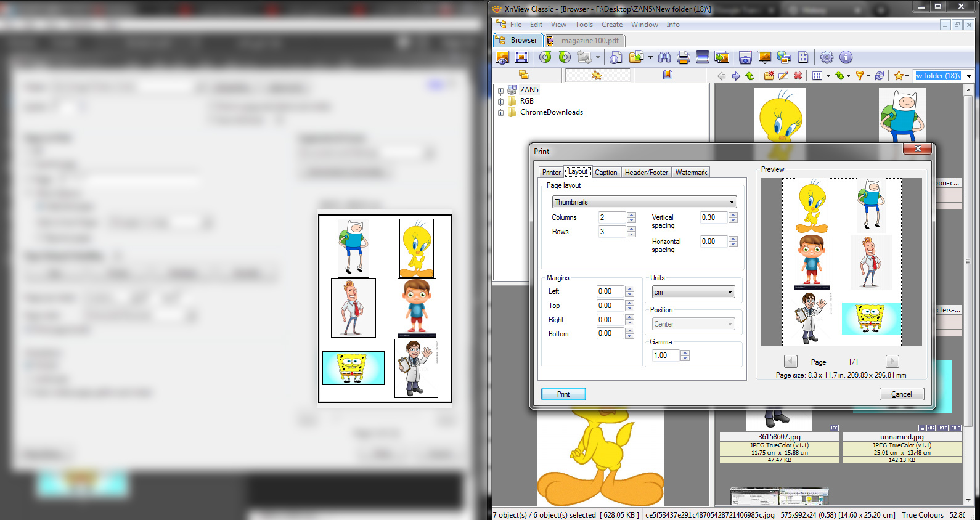Switch to the Printer tab in Print dialog
Viewport: 980px width, 520px height.
pyautogui.click(x=552, y=173)
